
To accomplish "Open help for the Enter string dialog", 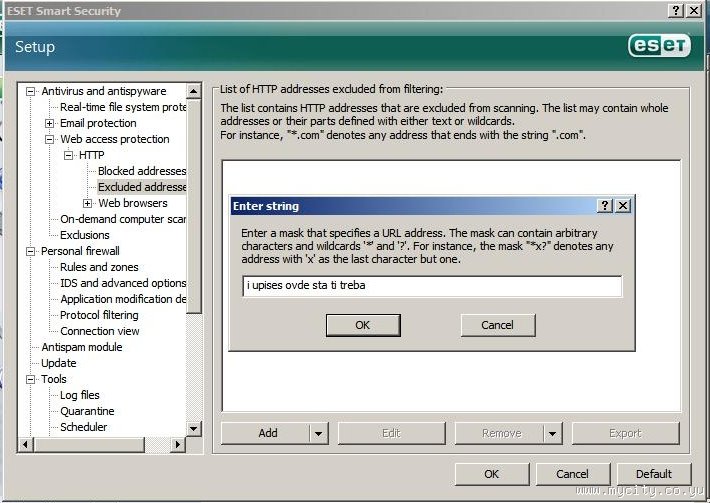I will [604, 206].
